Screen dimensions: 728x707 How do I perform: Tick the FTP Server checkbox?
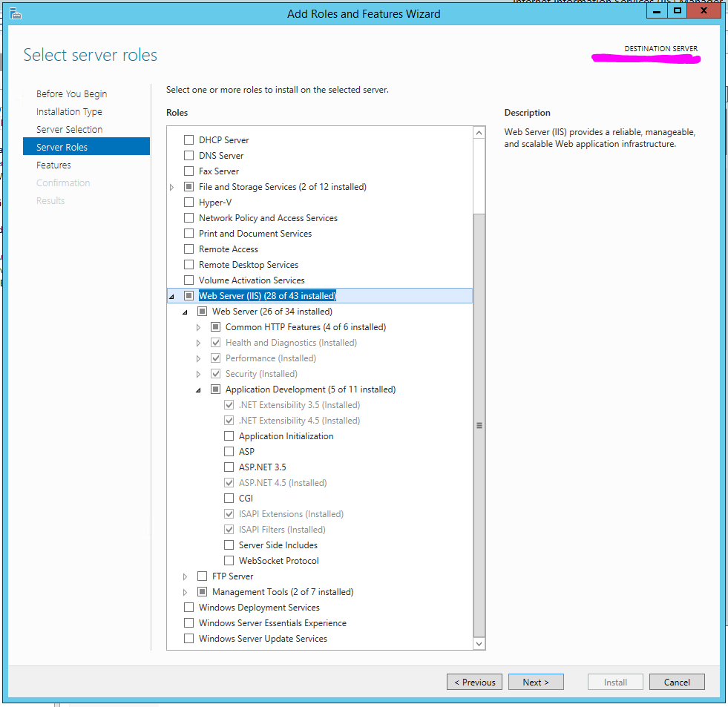point(203,576)
